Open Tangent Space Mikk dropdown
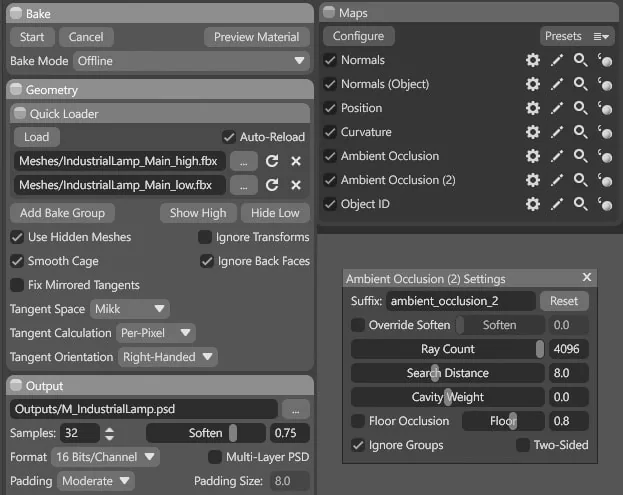Screen dimensions: 623x495 pyautogui.click(x=130, y=309)
